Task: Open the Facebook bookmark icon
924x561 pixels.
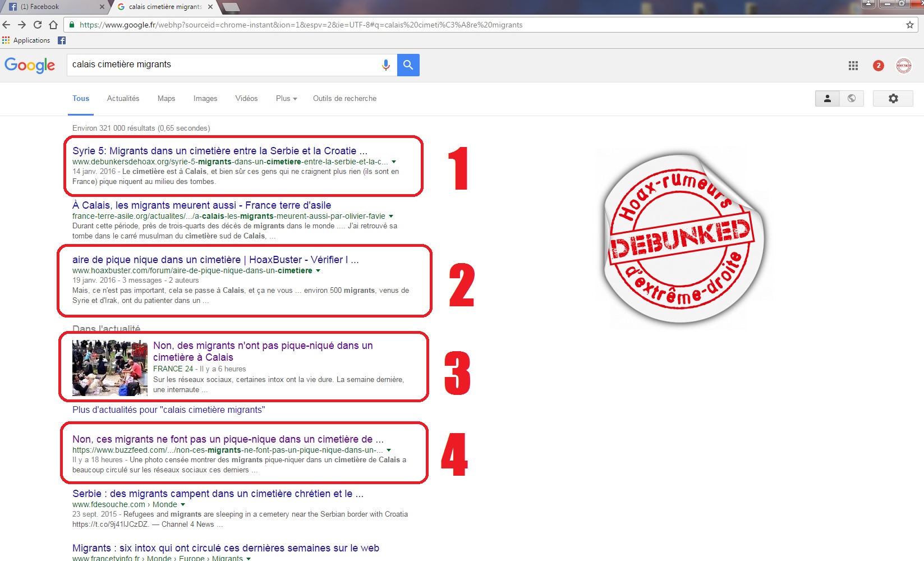Action: [x=62, y=40]
